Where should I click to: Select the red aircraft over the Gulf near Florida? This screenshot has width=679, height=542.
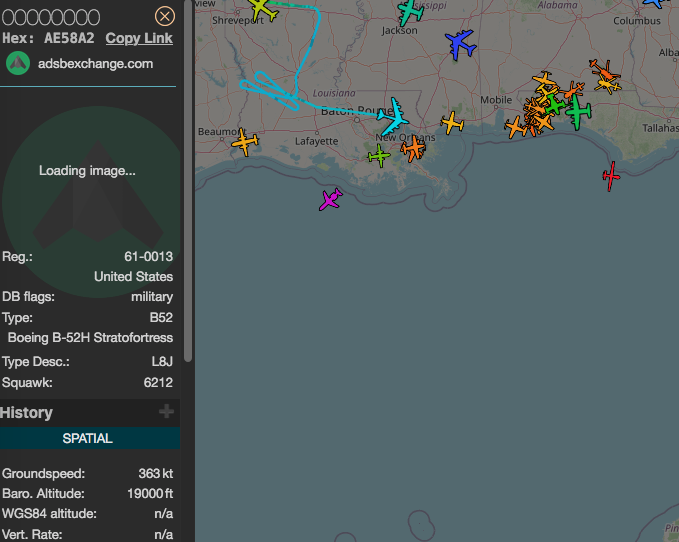click(611, 176)
